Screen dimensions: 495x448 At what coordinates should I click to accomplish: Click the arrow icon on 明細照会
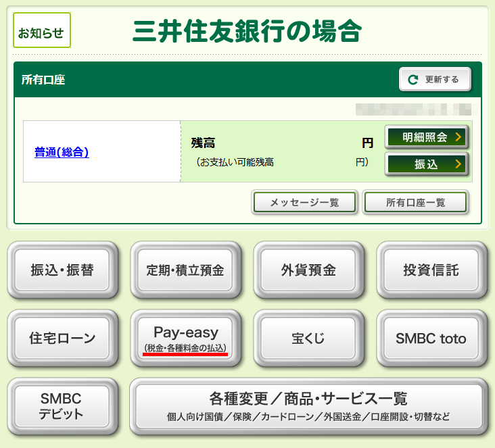[x=458, y=138]
